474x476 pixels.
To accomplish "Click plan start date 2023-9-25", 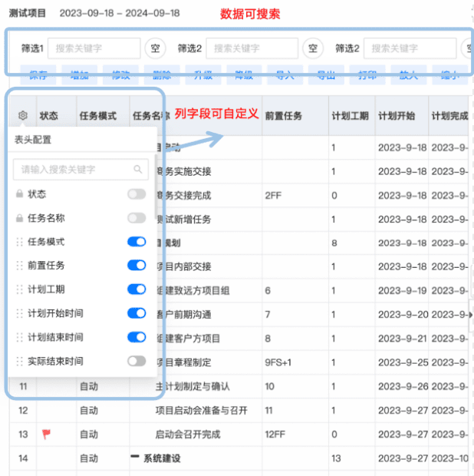I will (x=403, y=362).
